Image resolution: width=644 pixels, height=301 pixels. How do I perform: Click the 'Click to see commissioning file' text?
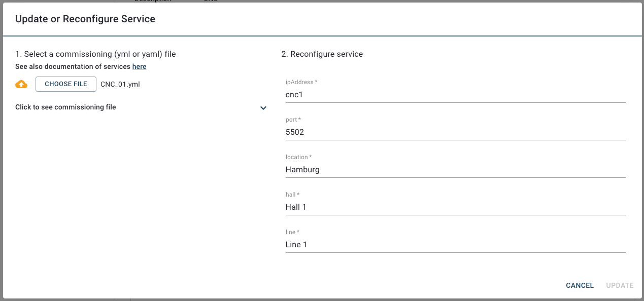point(65,107)
